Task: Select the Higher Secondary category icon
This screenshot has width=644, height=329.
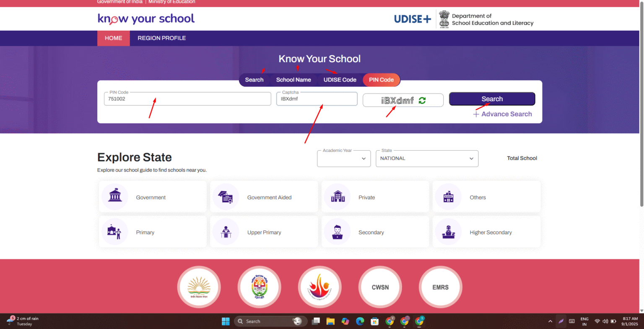Action: (x=448, y=231)
